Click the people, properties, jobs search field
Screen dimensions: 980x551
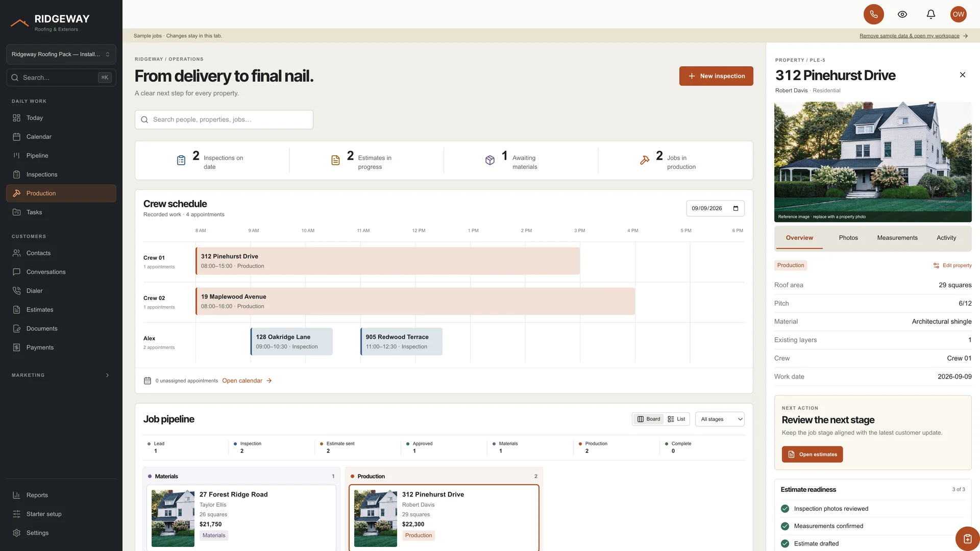click(224, 119)
